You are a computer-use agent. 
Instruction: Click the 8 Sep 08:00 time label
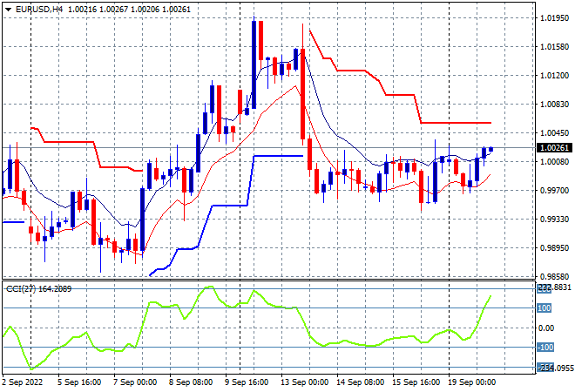(x=191, y=382)
